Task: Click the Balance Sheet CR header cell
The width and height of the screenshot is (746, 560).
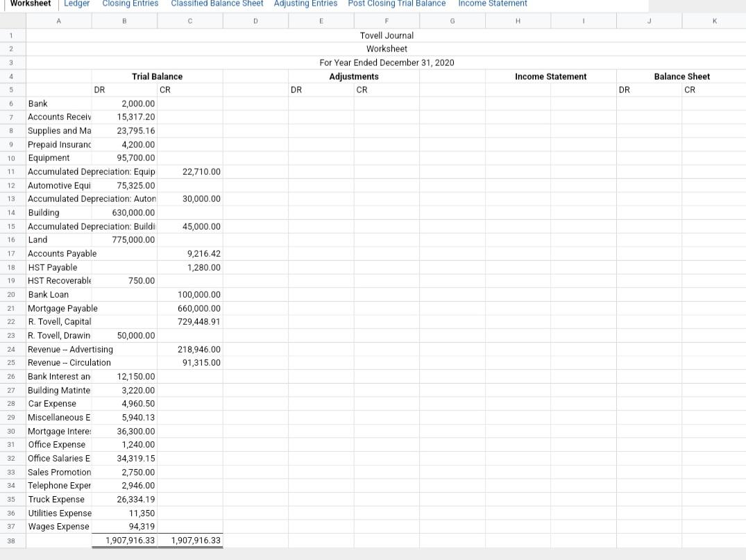Action: (x=714, y=90)
